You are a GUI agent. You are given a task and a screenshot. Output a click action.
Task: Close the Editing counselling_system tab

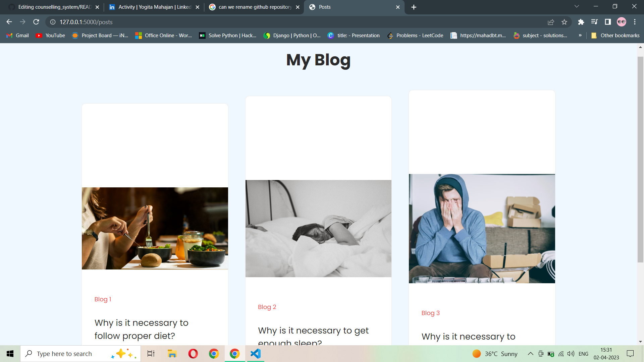[97, 7]
